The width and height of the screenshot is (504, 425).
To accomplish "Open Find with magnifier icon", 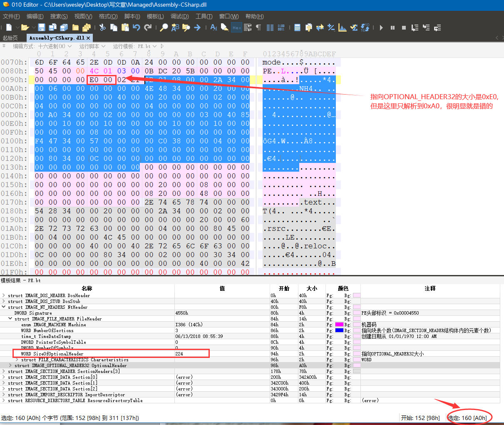I will pos(164,27).
